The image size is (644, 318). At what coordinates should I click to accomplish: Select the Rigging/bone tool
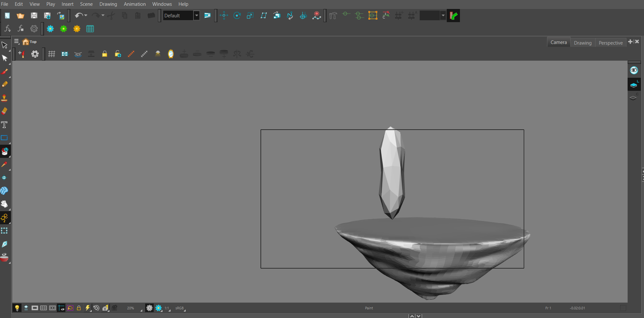[x=4, y=218]
